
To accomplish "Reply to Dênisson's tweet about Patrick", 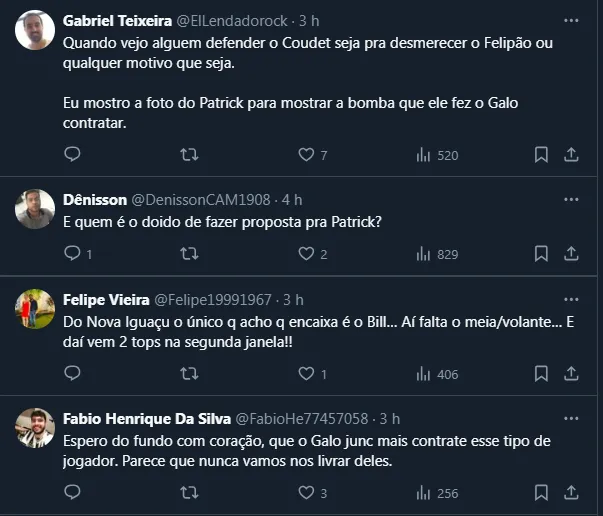I will click(72, 254).
